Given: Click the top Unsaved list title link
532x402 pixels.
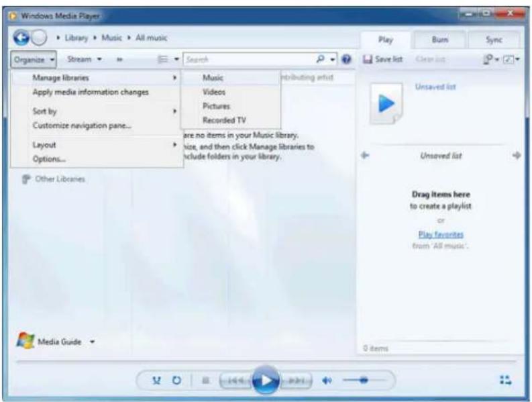Looking at the screenshot, I should point(435,87).
